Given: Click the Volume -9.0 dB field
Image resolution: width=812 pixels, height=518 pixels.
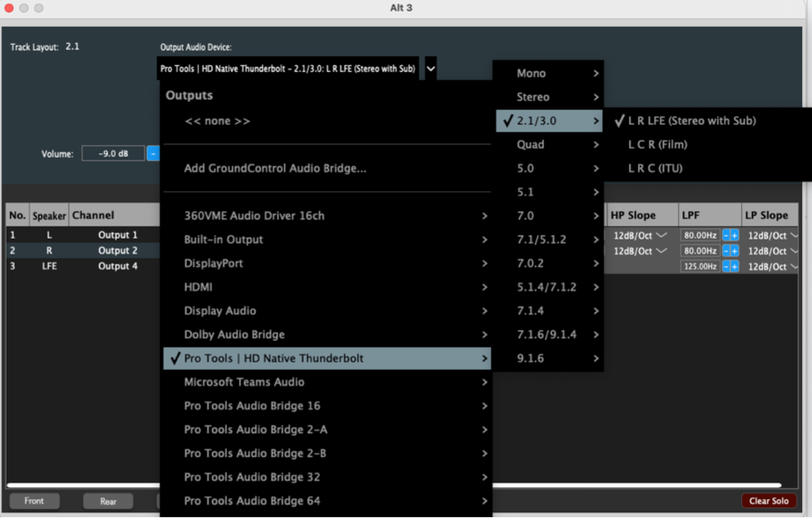Looking at the screenshot, I should [x=113, y=154].
